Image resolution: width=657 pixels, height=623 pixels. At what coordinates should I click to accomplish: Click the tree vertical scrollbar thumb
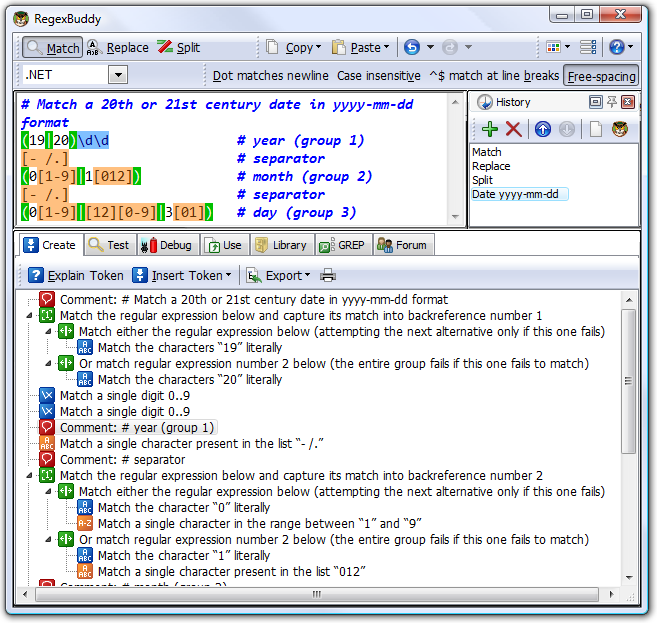pyautogui.click(x=629, y=381)
